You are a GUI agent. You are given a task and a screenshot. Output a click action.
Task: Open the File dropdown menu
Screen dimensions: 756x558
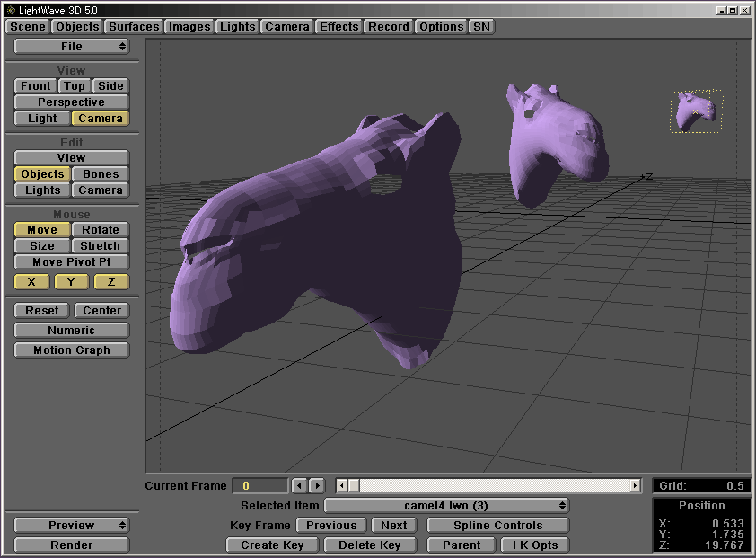click(72, 47)
